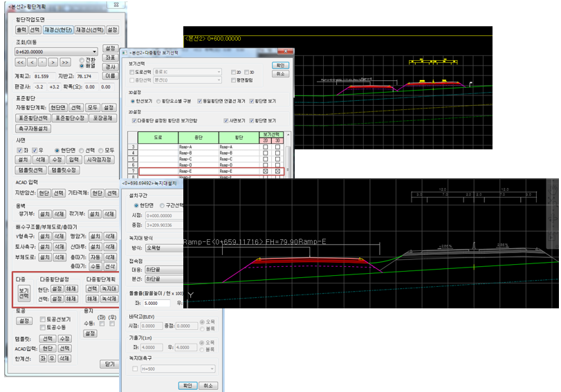This screenshot has width=561, height=392.
Task: Click the 닫기 button
Action: coord(109,364)
